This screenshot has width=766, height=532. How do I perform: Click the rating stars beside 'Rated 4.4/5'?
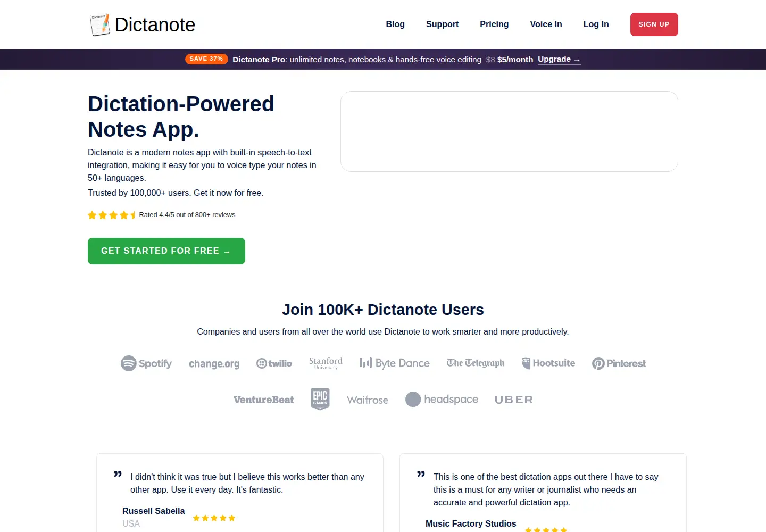click(x=112, y=215)
